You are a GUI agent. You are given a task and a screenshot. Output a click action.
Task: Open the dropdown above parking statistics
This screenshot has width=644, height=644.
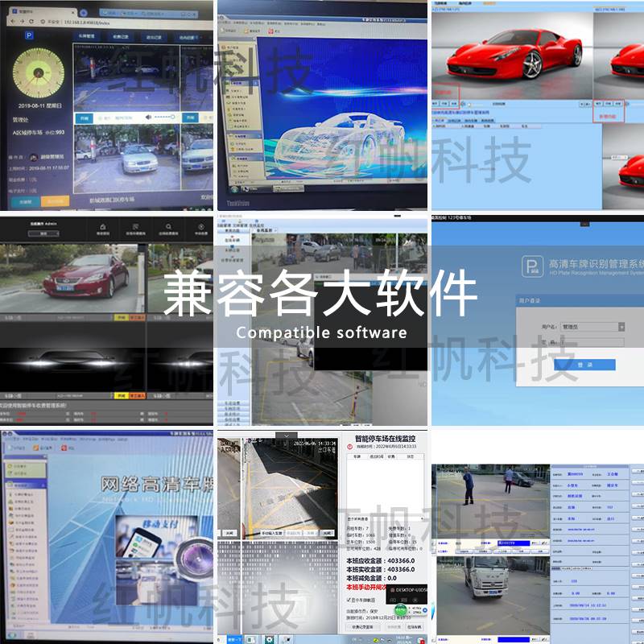click(386, 518)
